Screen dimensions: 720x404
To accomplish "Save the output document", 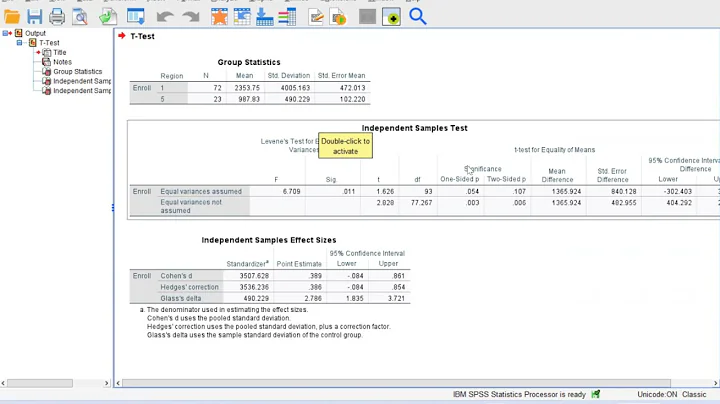I will tap(34, 17).
